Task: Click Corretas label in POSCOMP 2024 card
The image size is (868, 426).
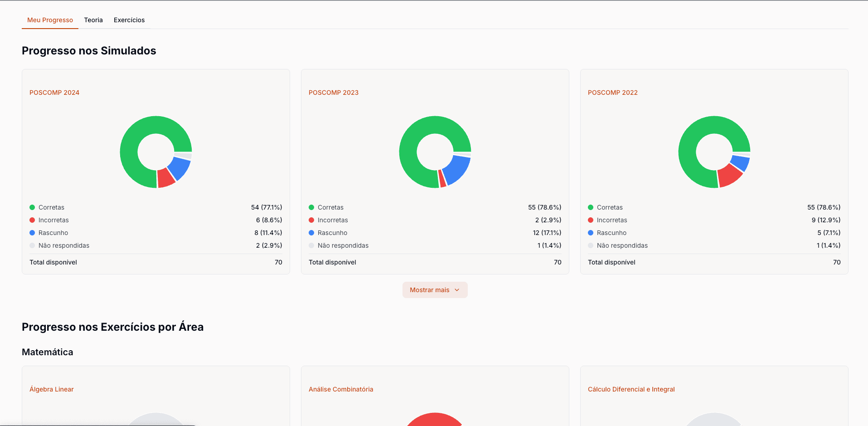Action: point(51,207)
